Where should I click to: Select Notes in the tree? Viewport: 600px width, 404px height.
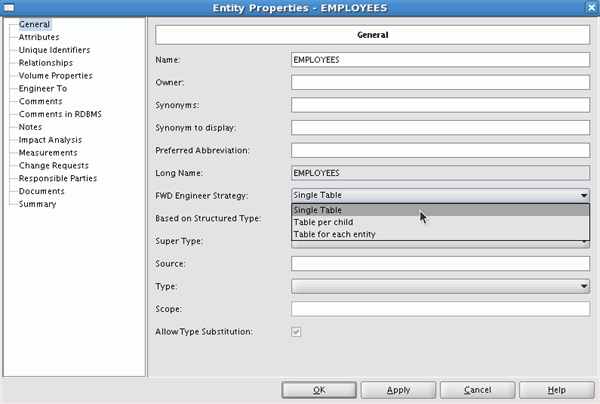(x=30, y=127)
